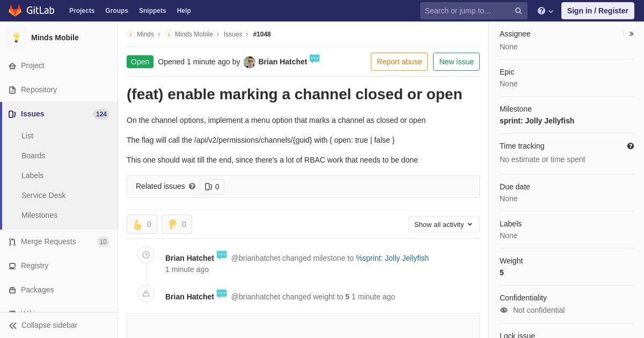Screen dimensions: 644x338
Task: Click the GitLab fox logo
Action: point(15,11)
